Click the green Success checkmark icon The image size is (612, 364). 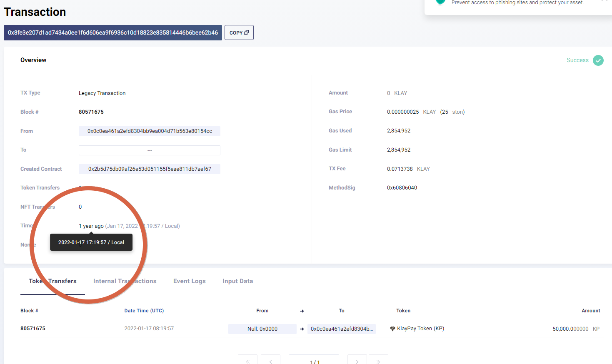(598, 60)
